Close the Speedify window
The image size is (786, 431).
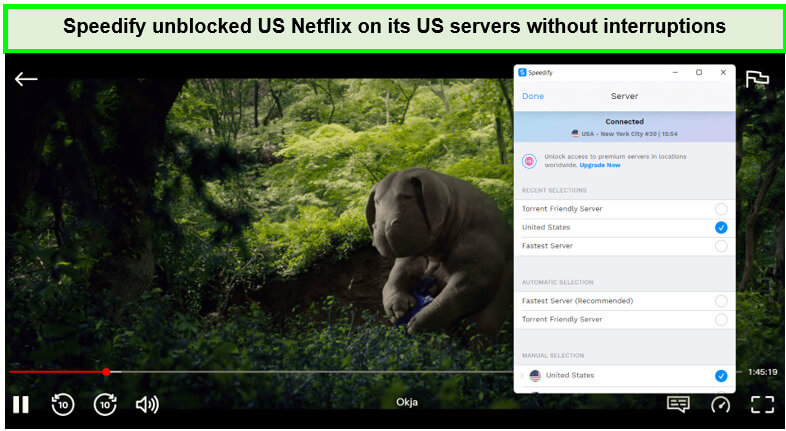pyautogui.click(x=723, y=72)
